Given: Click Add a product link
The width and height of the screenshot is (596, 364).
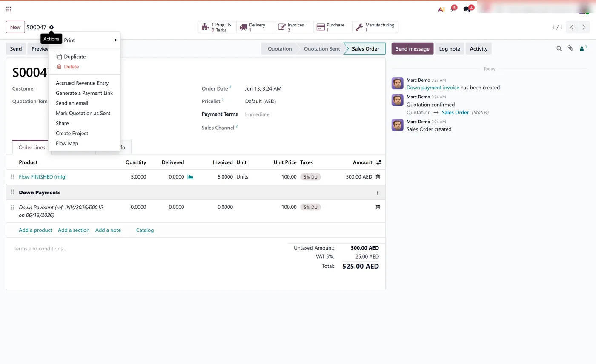Looking at the screenshot, I should click(35, 230).
